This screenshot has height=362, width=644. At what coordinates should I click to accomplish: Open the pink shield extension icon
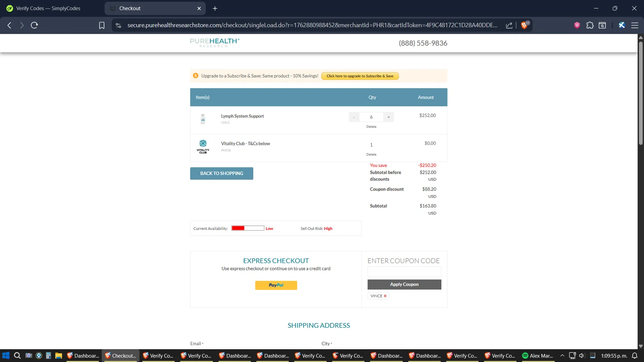(x=577, y=25)
